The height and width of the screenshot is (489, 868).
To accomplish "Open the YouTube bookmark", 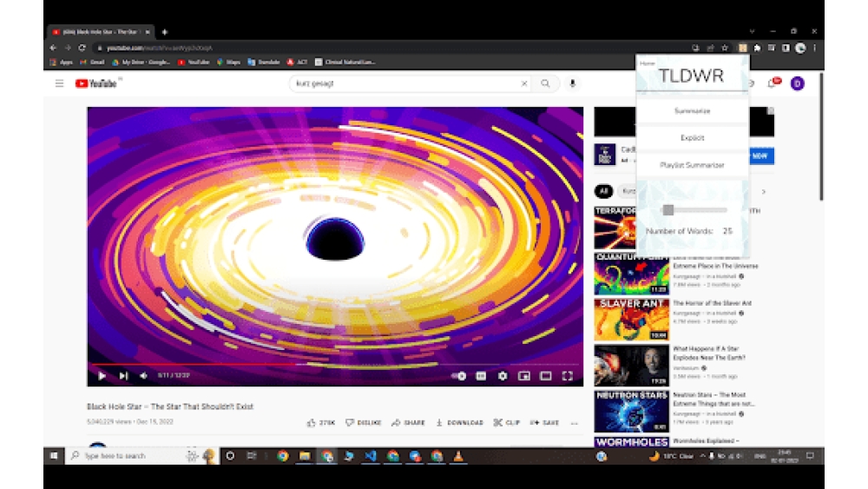I will (x=194, y=62).
